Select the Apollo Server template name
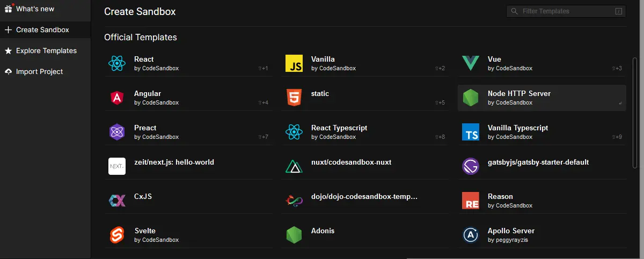 [511, 231]
